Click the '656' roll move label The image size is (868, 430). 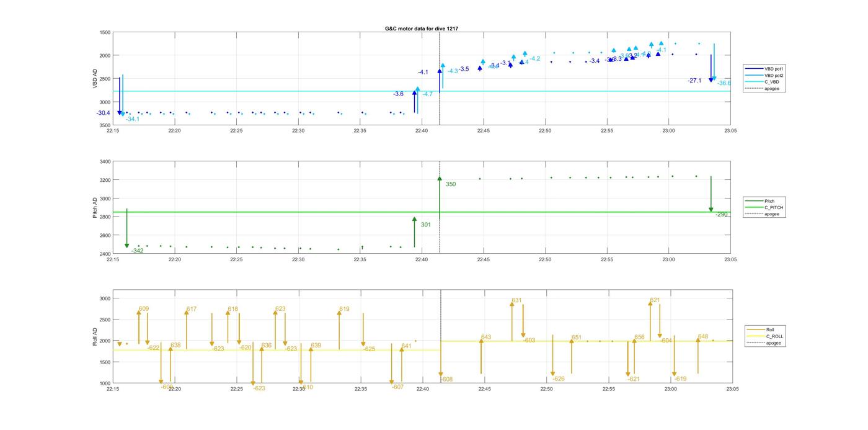pyautogui.click(x=639, y=338)
